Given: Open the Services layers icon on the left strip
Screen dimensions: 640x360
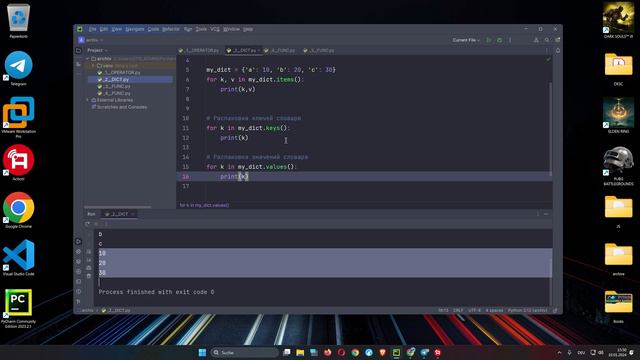Looking at the screenshot, I should click(x=78, y=262).
